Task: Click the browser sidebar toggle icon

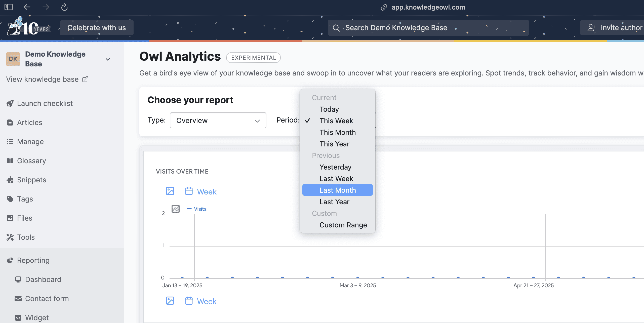Action: pyautogui.click(x=9, y=7)
